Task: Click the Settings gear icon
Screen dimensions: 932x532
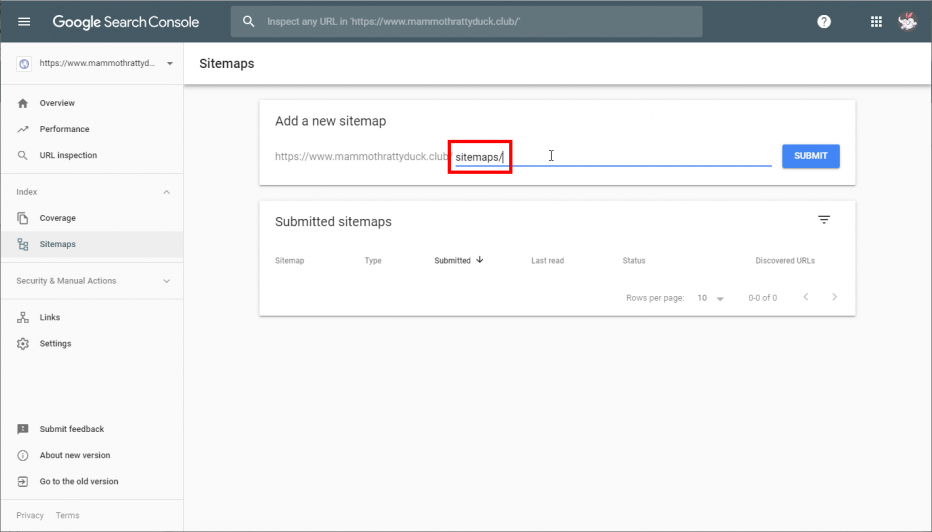Action: (23, 344)
